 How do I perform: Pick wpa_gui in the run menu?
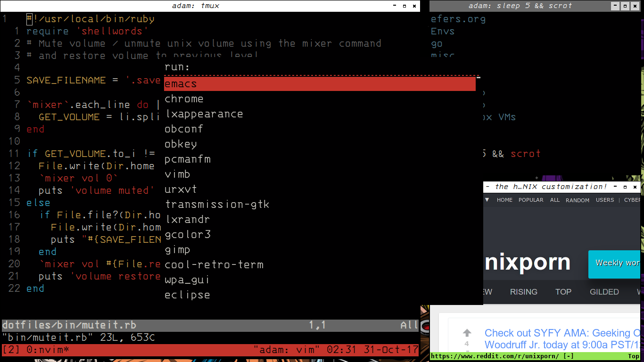pos(187,280)
